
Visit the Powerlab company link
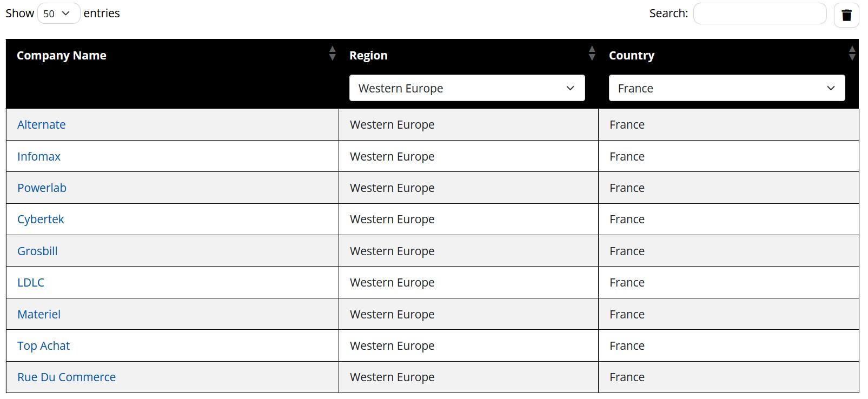coord(42,188)
